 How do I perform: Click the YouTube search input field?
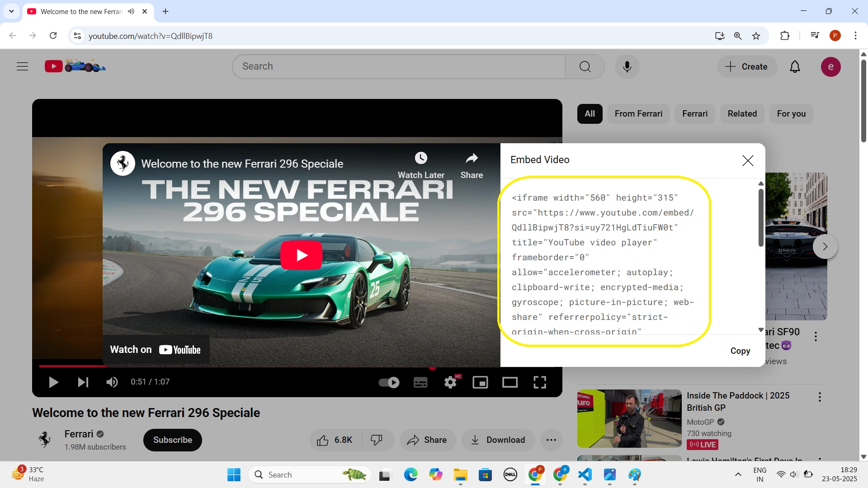click(399, 67)
